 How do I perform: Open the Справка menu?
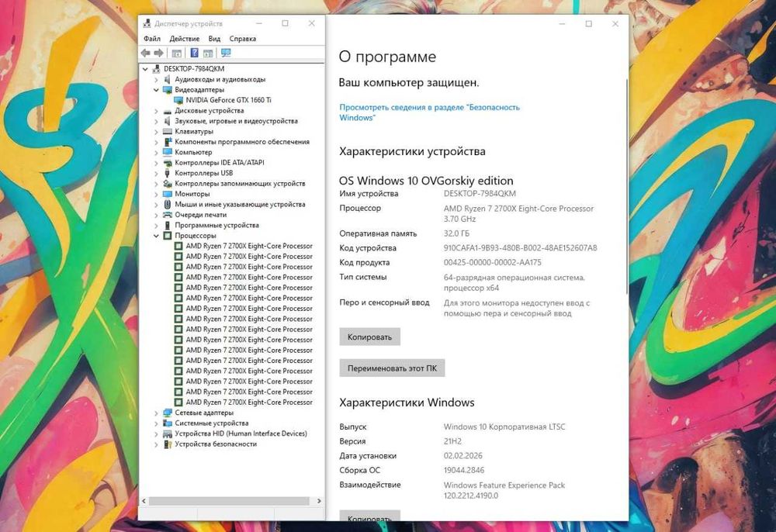[x=242, y=39]
